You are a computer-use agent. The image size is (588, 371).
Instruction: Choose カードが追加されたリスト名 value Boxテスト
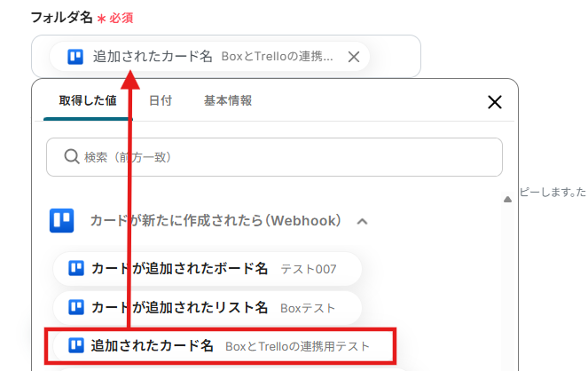pos(208,308)
